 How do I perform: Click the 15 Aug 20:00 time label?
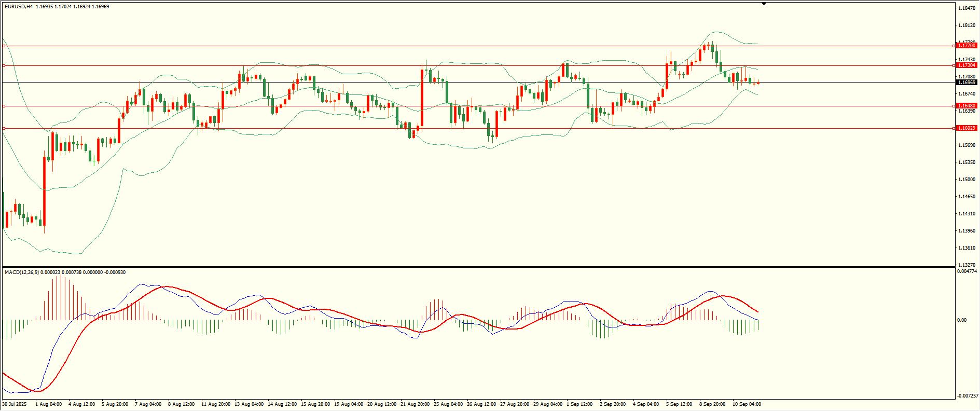(x=315, y=404)
